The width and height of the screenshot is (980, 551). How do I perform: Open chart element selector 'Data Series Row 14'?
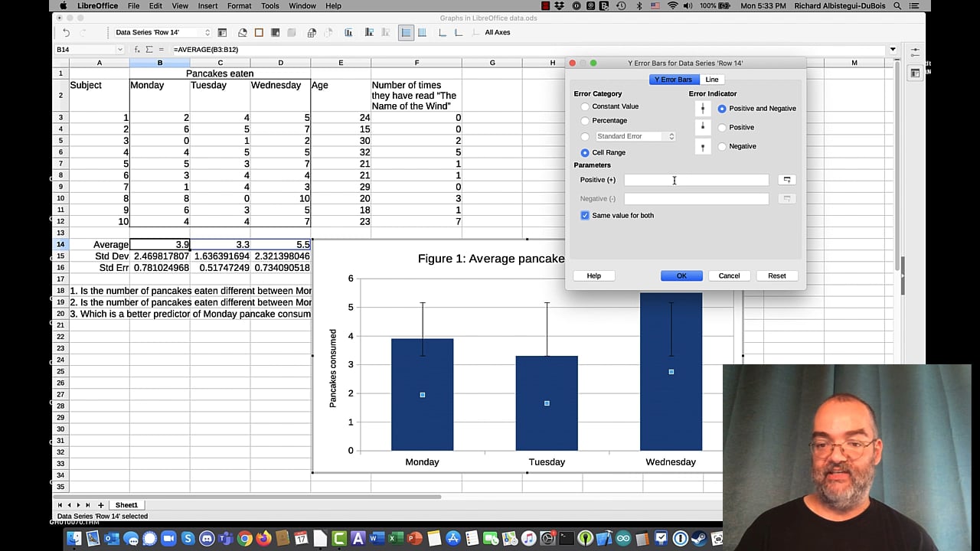click(162, 33)
